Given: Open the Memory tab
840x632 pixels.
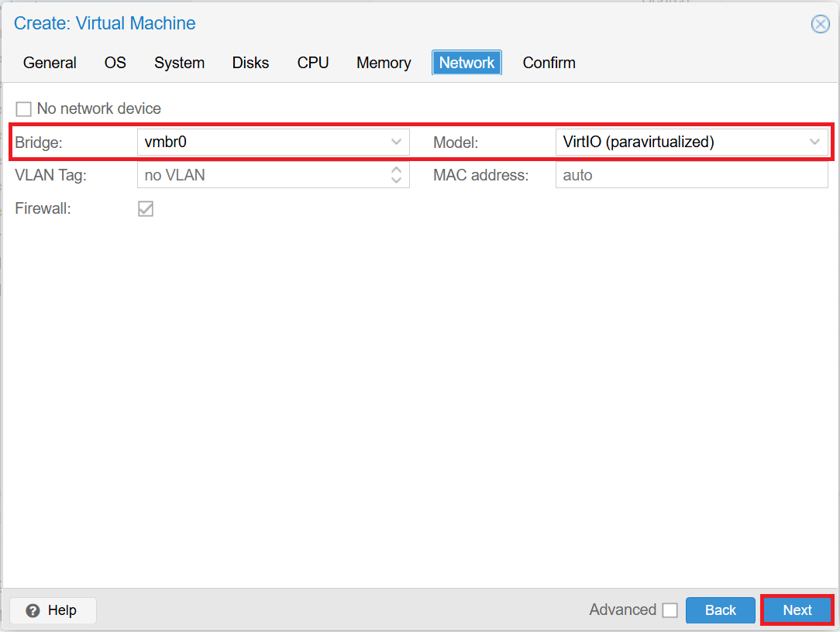Looking at the screenshot, I should pyautogui.click(x=383, y=63).
